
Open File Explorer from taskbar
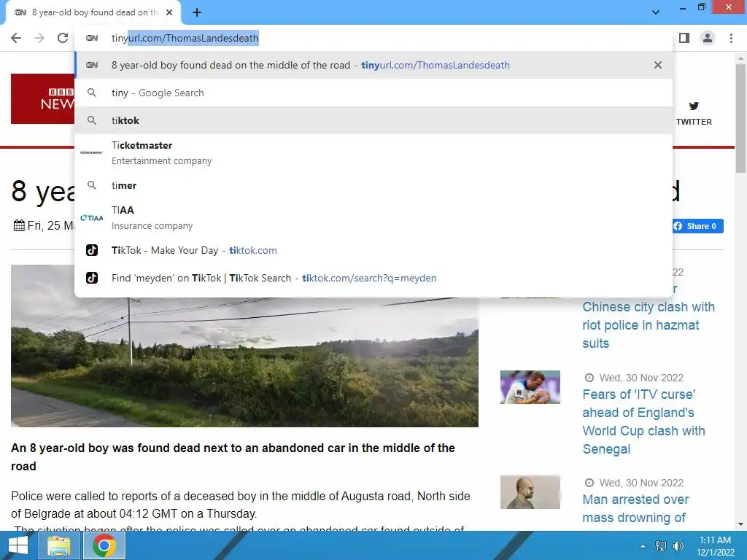click(58, 545)
